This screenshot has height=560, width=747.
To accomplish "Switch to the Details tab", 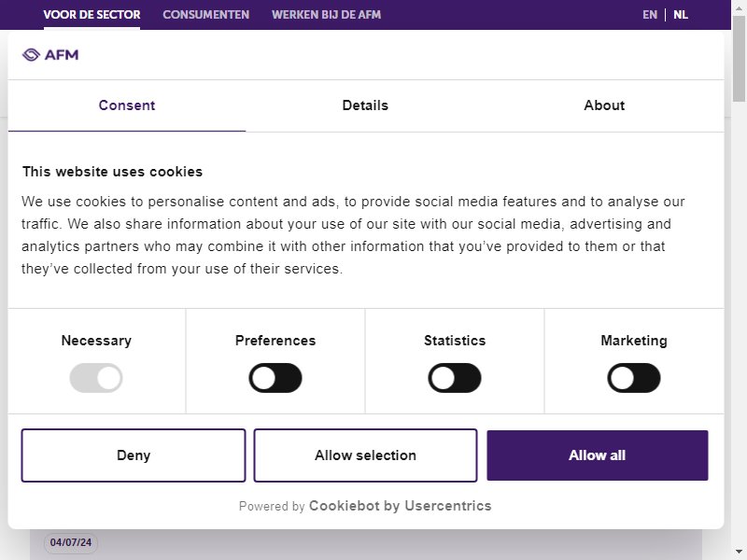I will pos(365,105).
